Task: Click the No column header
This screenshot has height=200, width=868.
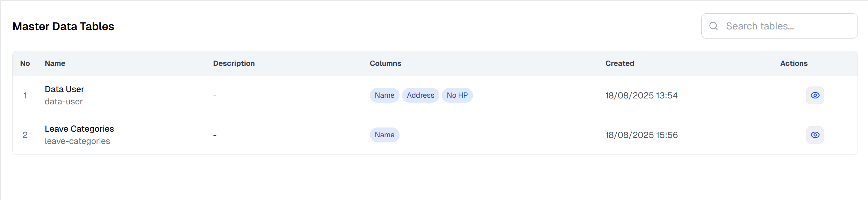Action: pos(25,63)
